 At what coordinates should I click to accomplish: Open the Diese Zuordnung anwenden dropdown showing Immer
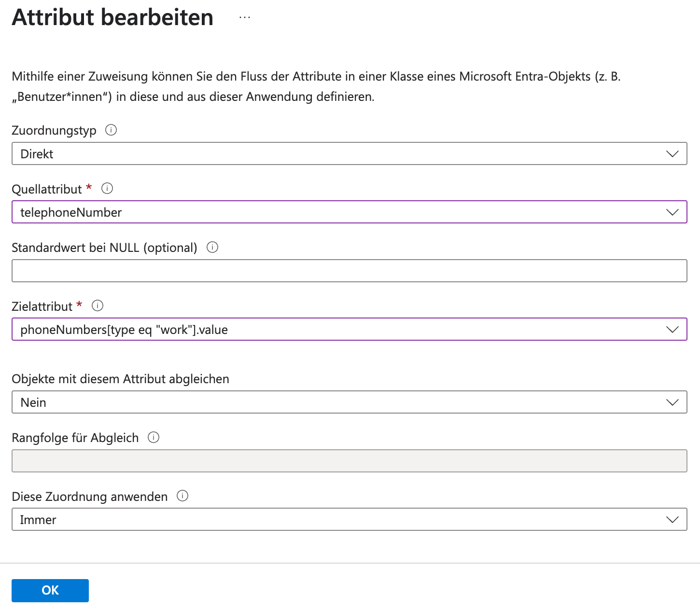click(338, 520)
